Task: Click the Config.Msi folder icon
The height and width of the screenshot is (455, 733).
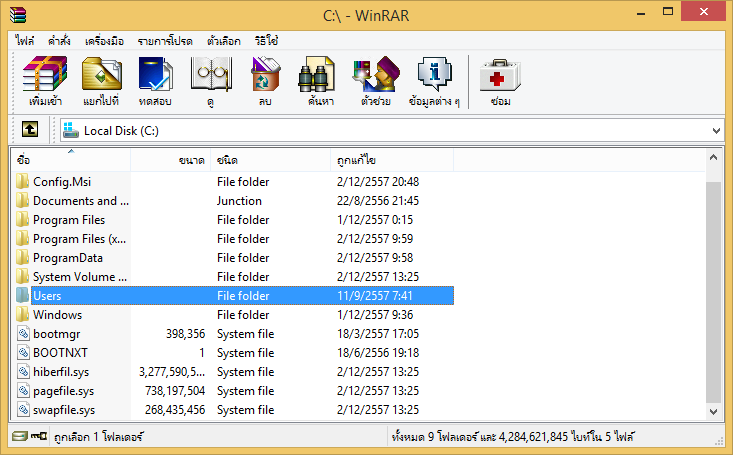Action: click(22, 181)
